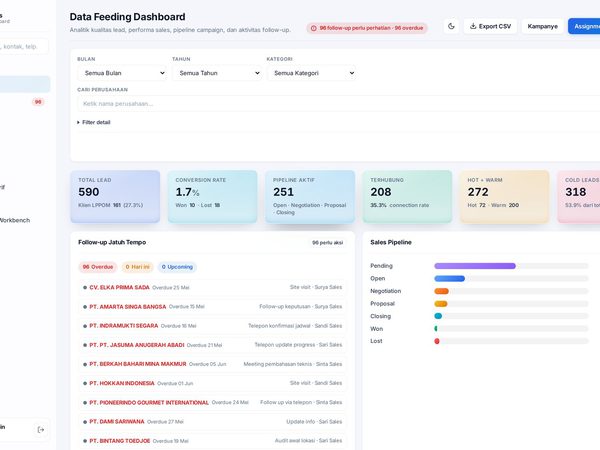Click the red Lost pipeline bar
600x450 pixels.
tap(437, 341)
